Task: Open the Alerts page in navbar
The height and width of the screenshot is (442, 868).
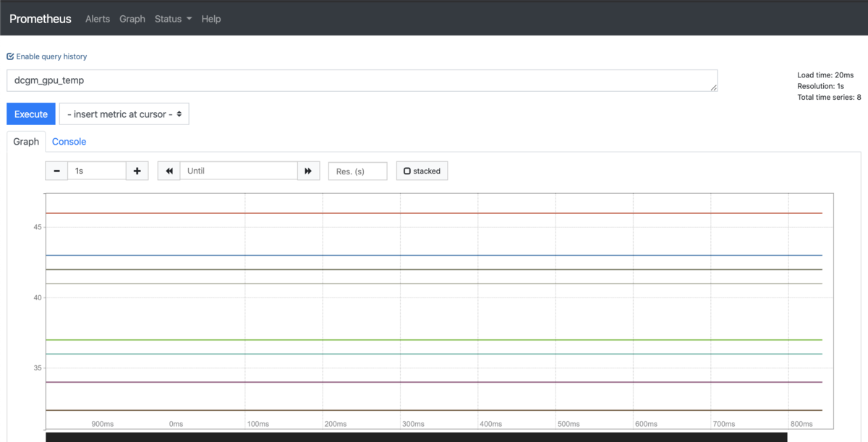Action: [98, 19]
